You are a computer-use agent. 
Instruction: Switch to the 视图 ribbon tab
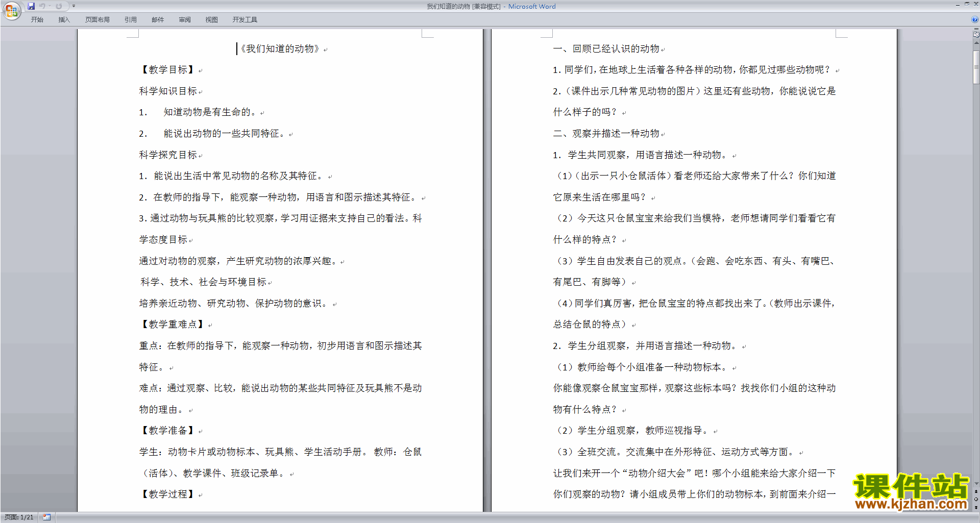coord(211,19)
